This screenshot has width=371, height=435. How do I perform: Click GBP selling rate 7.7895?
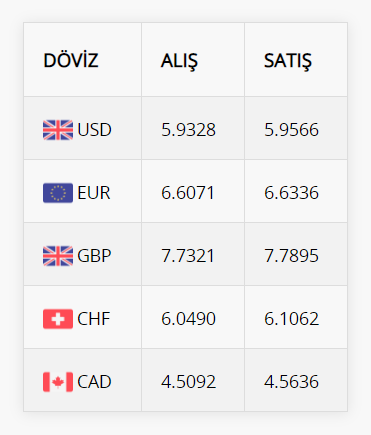point(292,256)
